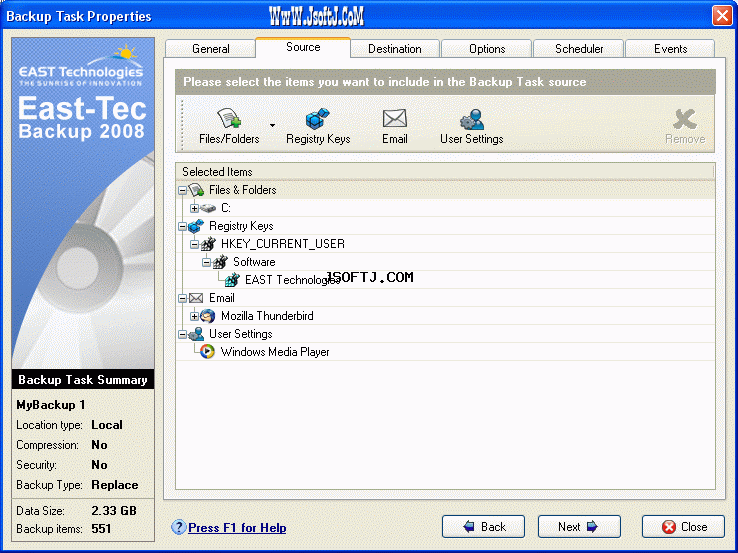
Task: Click the Back button
Action: 483,527
